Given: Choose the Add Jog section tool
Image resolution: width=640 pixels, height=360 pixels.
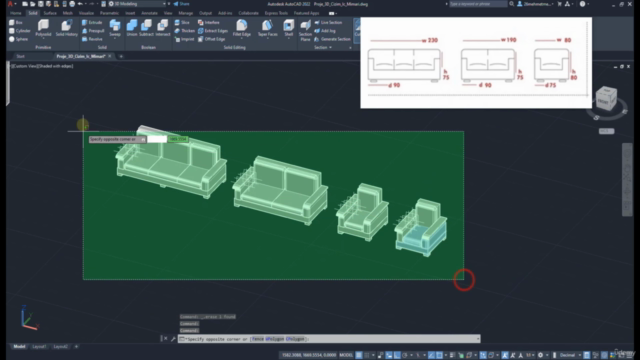Looking at the screenshot, I should [x=325, y=31].
